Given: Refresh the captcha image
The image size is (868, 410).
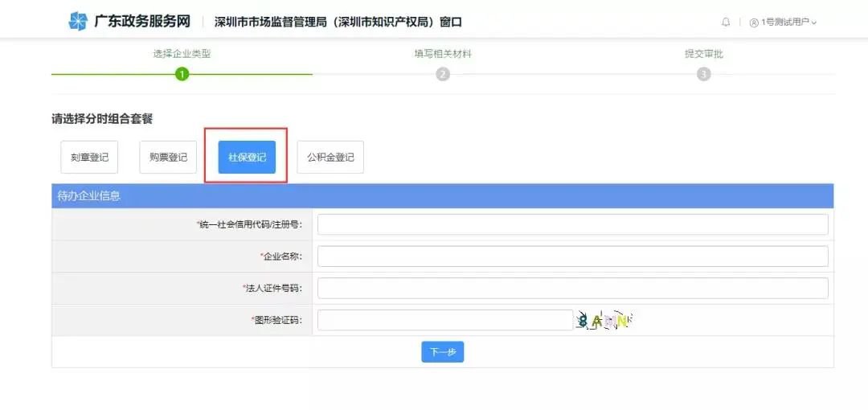Looking at the screenshot, I should click(x=604, y=321).
